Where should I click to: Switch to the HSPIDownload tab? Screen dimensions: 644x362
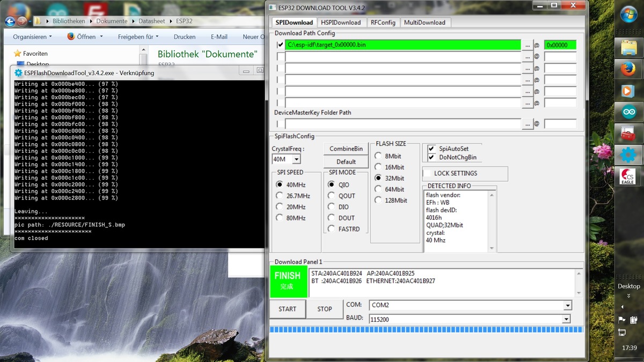click(341, 23)
